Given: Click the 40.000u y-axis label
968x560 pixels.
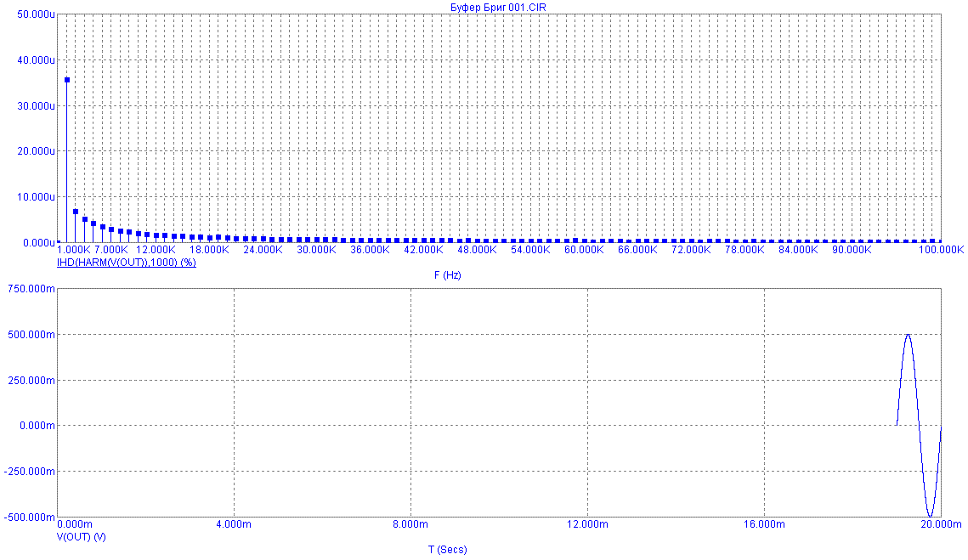Looking at the screenshot, I should pos(36,59).
